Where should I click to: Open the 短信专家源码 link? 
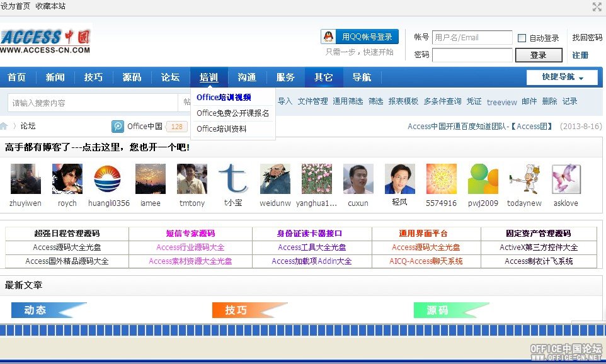click(x=190, y=234)
